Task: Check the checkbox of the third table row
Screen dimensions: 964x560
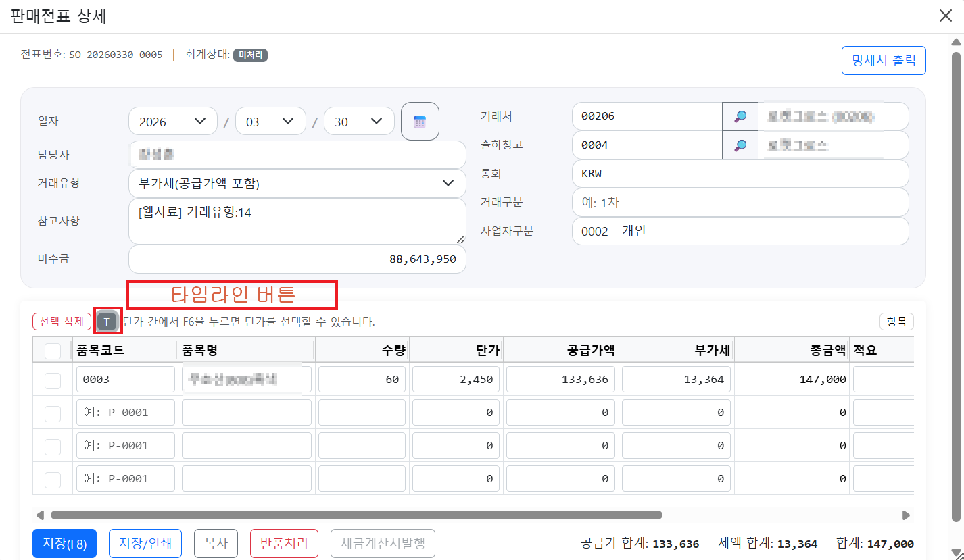Action: (52, 446)
